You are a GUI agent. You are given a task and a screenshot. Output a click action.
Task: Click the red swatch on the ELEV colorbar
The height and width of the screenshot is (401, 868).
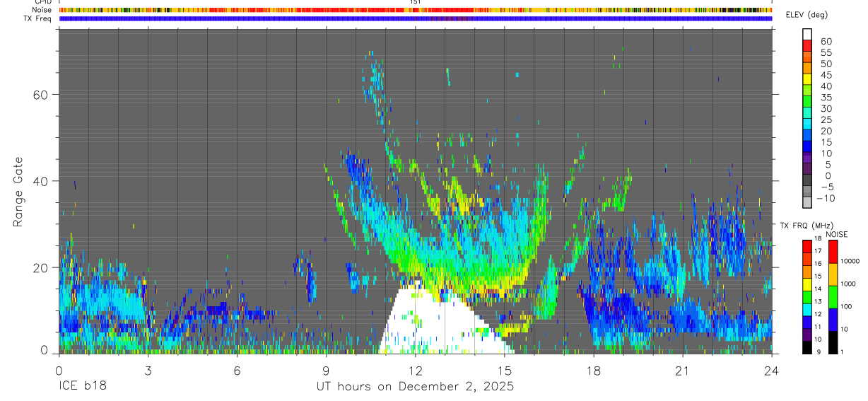coord(807,45)
